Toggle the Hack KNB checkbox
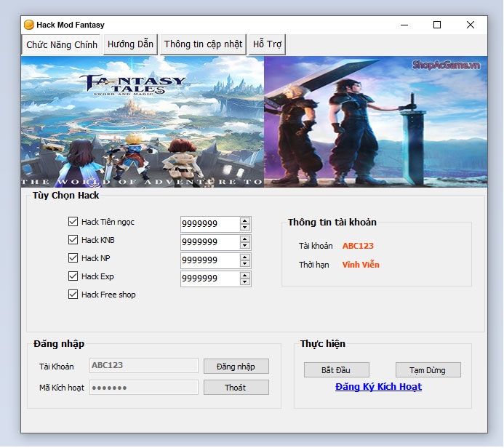Screen dimensions: 504x448 (x=73, y=240)
